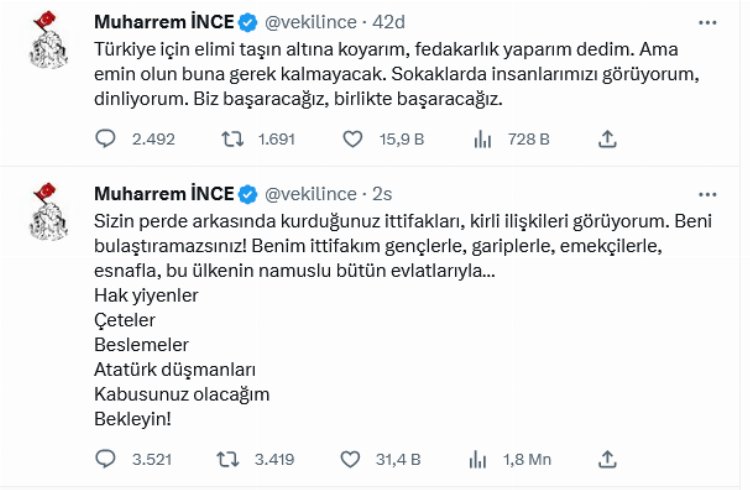Open more options on the first tweet

pyautogui.click(x=708, y=22)
